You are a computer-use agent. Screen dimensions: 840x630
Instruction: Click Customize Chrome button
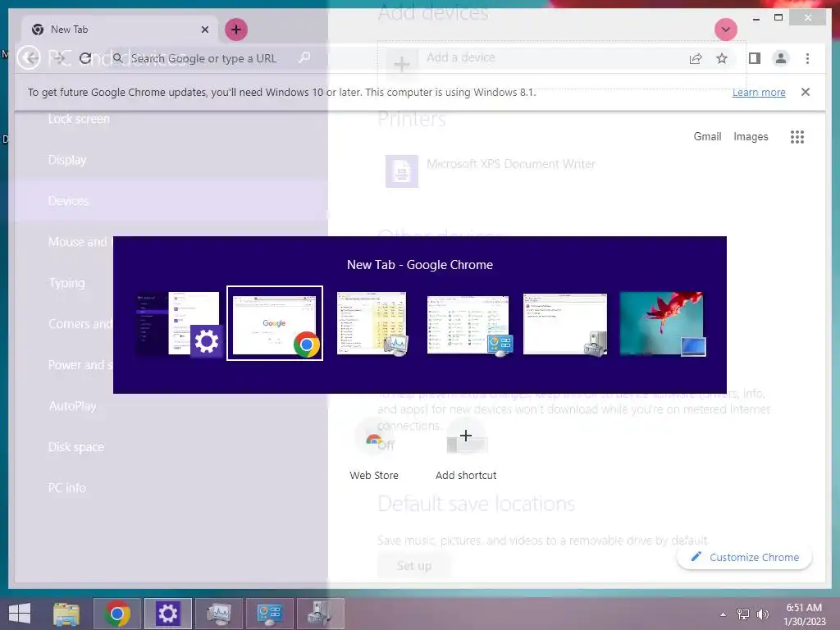[745, 557]
